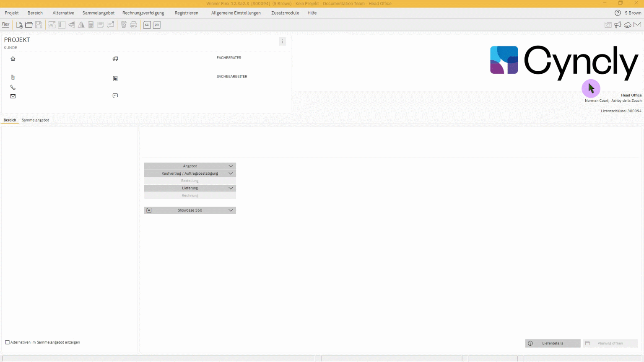Image resolution: width=644 pixels, height=362 pixels.
Task: Click the megaphone announcements icon top right
Action: [618, 25]
